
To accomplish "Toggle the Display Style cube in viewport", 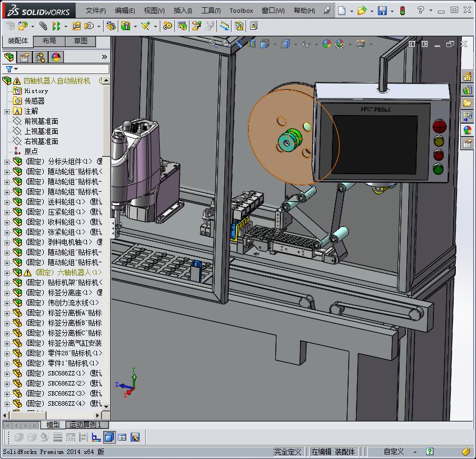I will (285, 44).
